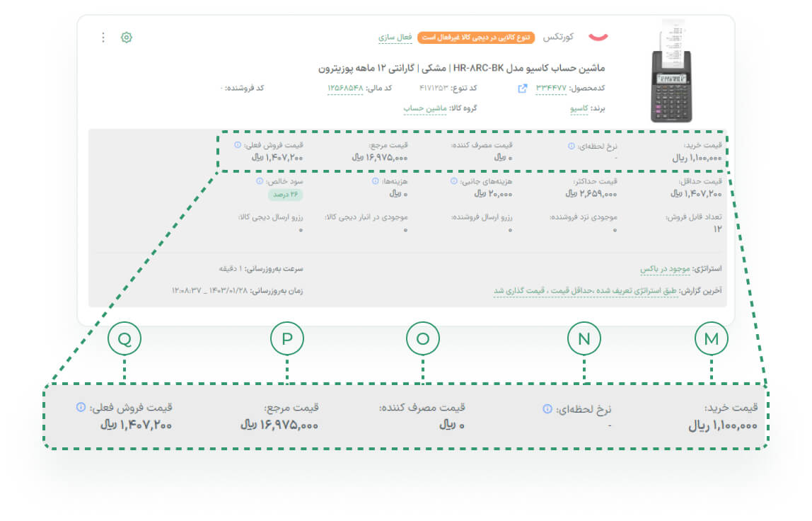Click the موجودی در انبار دیجی کالا label
812x521 pixels.
tap(366, 217)
